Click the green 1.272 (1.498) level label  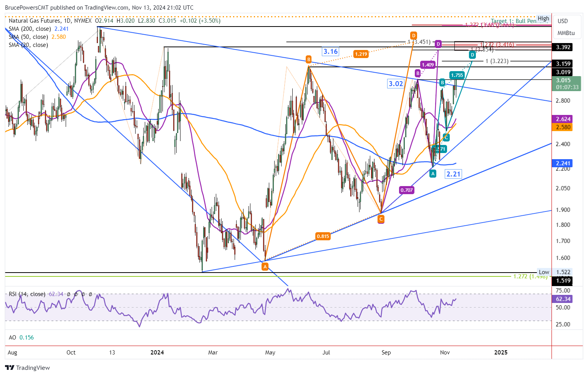click(x=530, y=276)
